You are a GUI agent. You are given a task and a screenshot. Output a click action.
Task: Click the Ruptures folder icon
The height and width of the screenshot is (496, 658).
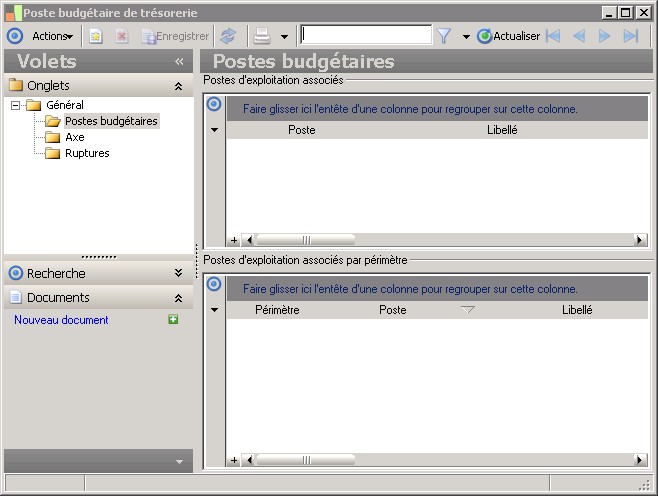(52, 153)
